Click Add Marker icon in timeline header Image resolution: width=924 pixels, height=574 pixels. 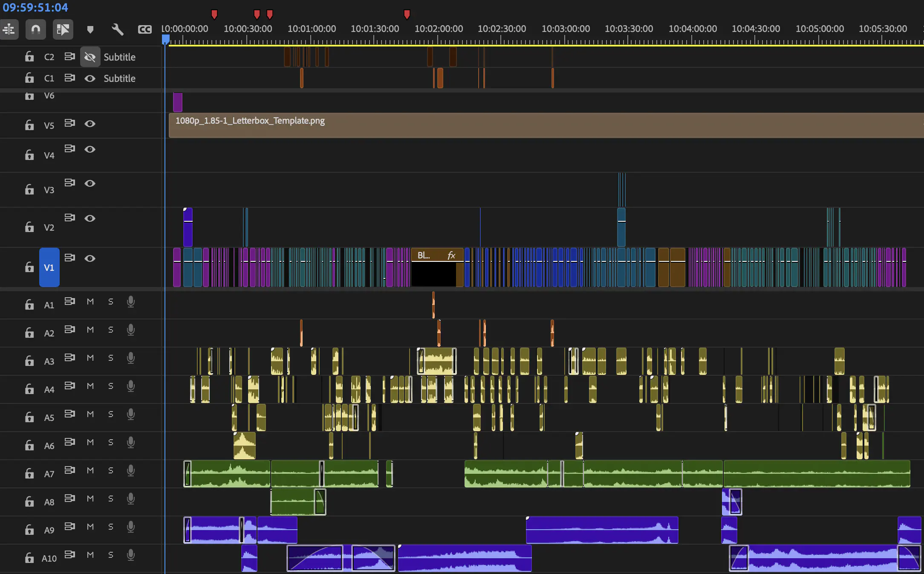point(90,29)
